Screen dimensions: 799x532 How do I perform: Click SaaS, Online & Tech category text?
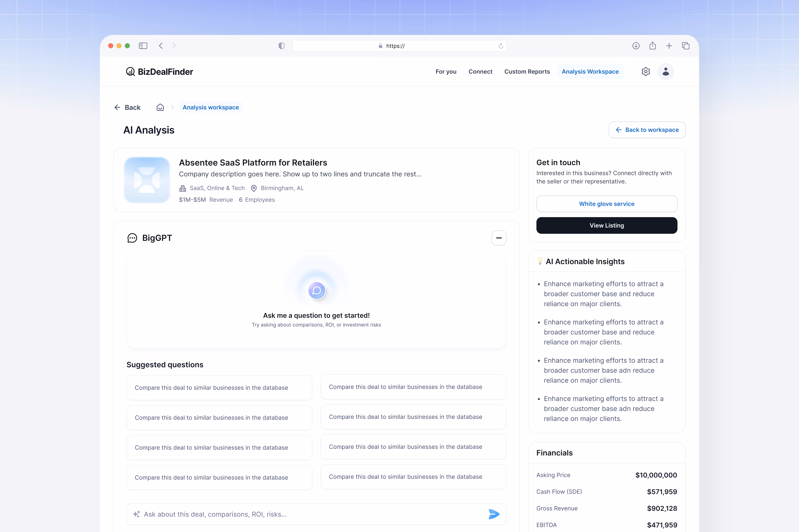point(217,188)
